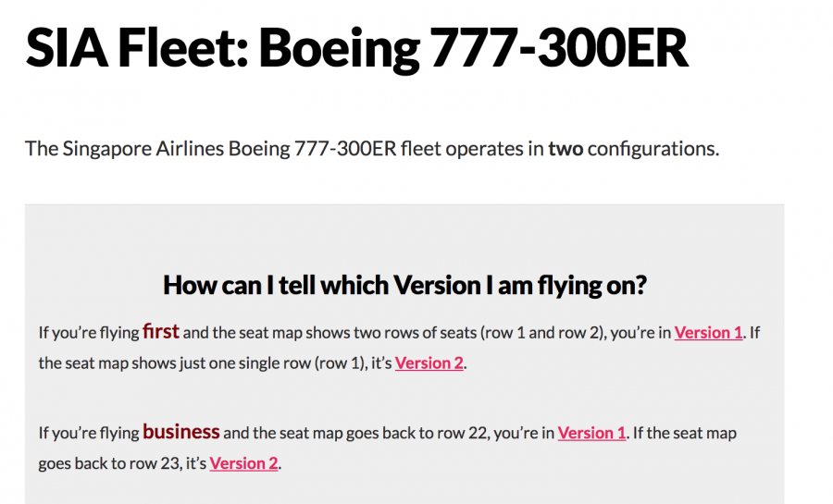Click the bold word "two" in intro sentence

(x=565, y=149)
